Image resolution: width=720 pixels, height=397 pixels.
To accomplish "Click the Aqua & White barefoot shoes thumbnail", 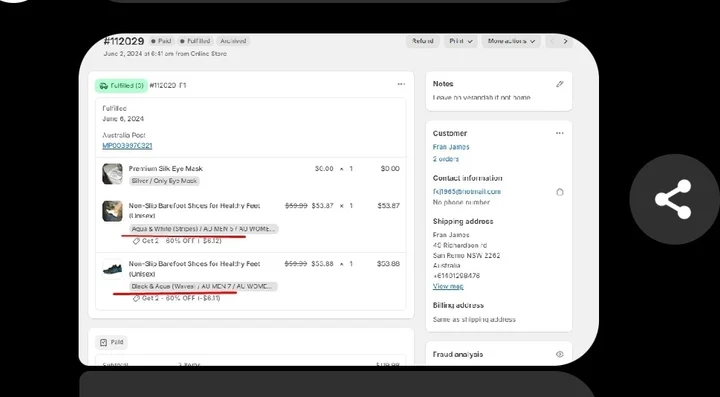I will click(112, 211).
